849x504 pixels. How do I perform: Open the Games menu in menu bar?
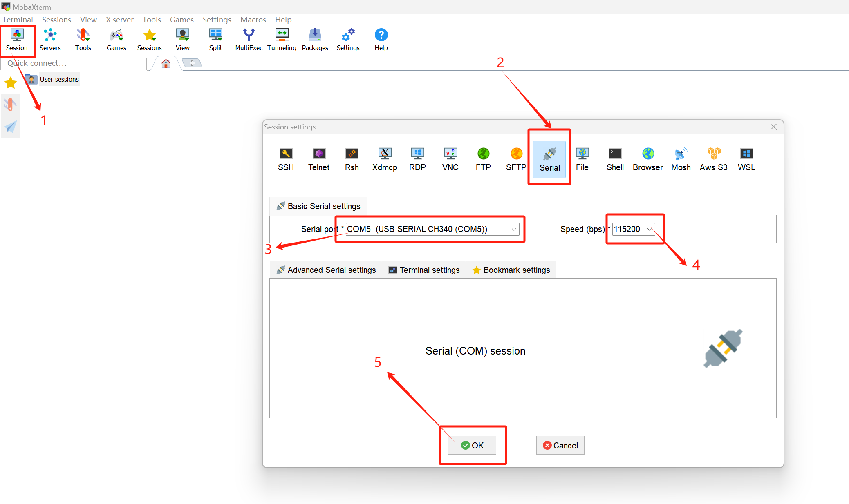point(181,20)
